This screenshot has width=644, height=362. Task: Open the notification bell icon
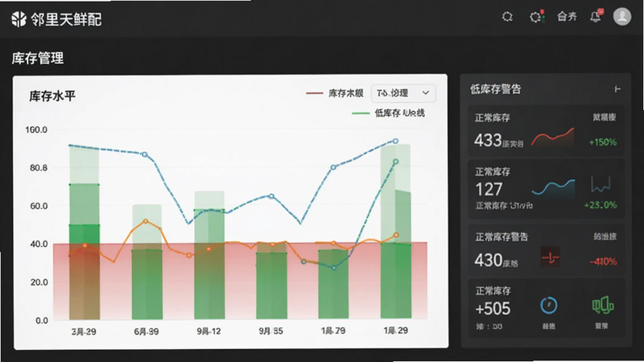[x=596, y=16]
